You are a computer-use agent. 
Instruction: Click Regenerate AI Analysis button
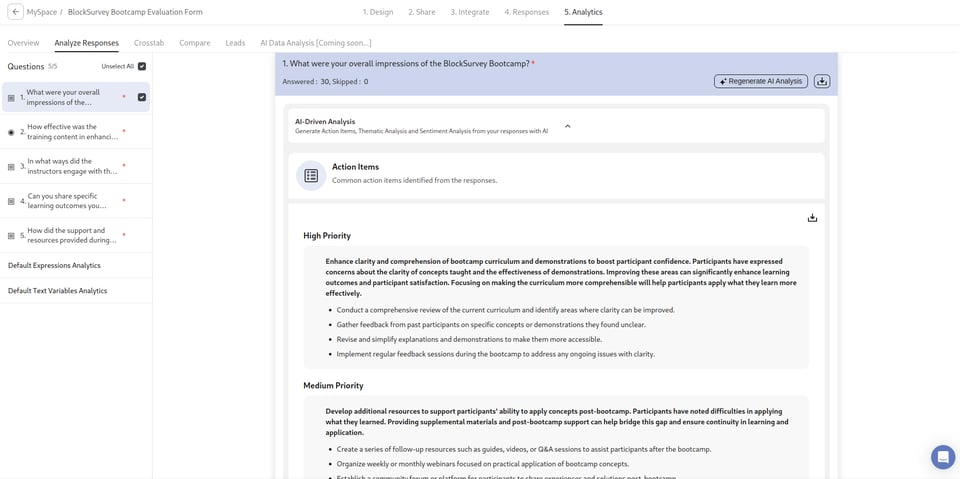pyautogui.click(x=761, y=81)
